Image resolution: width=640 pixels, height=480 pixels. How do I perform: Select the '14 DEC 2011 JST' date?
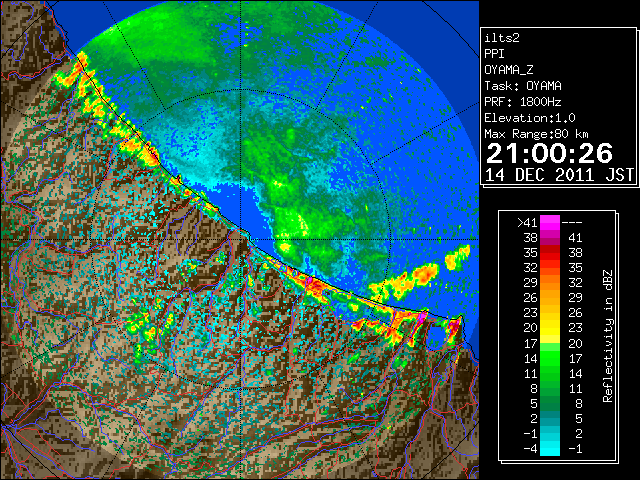click(559, 175)
